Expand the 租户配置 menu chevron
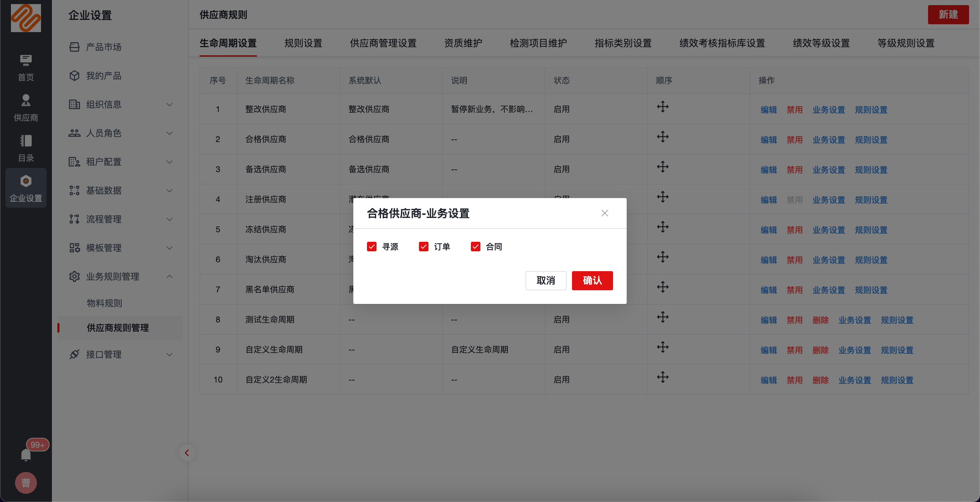This screenshot has width=980, height=502. click(x=170, y=162)
